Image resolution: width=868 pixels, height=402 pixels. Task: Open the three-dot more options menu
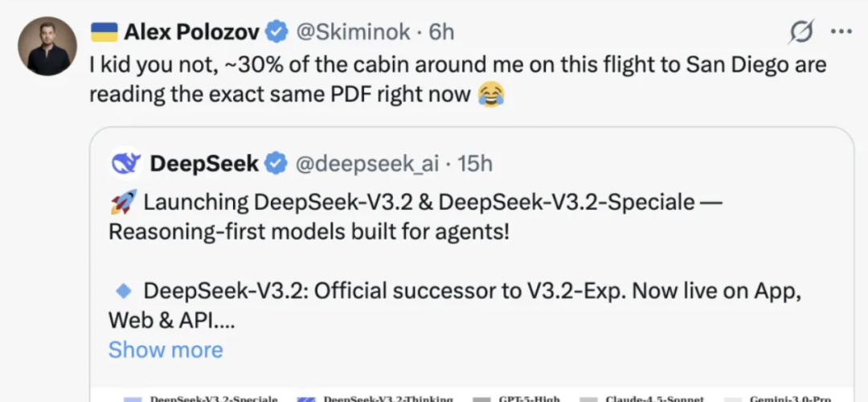click(841, 31)
